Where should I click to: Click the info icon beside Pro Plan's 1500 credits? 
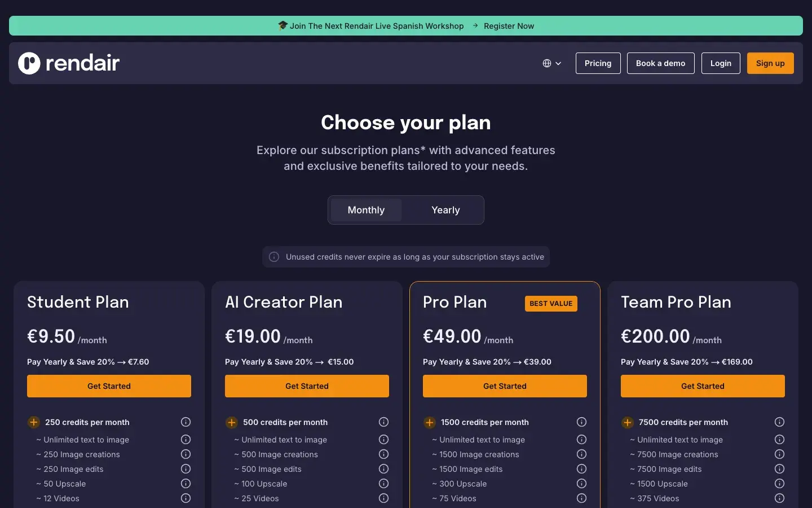[581, 422]
